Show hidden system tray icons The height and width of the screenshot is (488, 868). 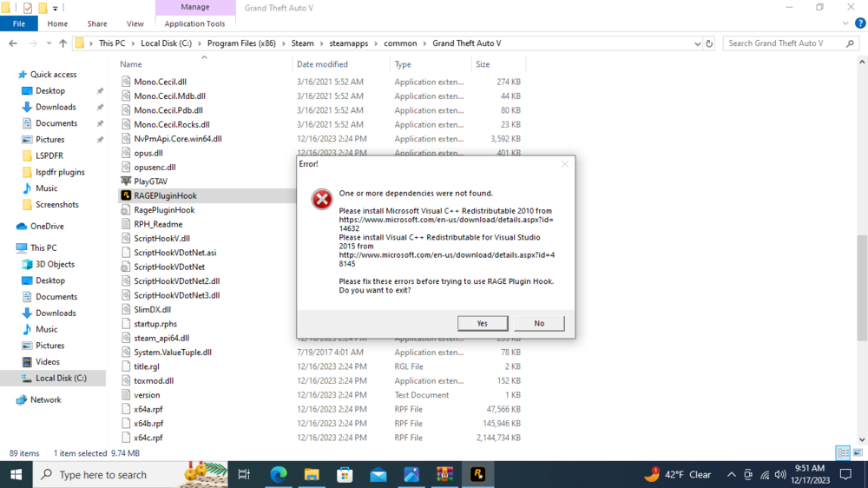731,475
